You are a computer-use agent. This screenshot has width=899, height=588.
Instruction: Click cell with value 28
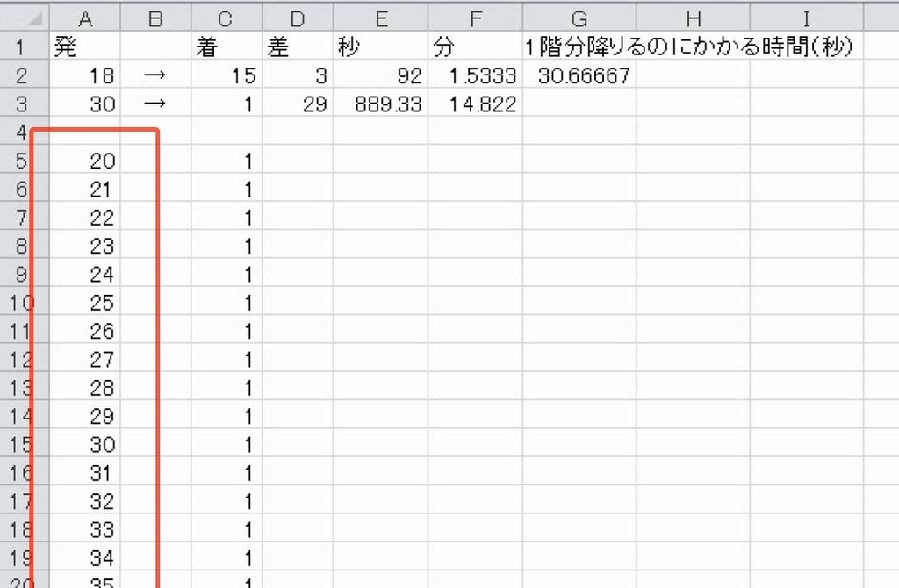[85, 387]
